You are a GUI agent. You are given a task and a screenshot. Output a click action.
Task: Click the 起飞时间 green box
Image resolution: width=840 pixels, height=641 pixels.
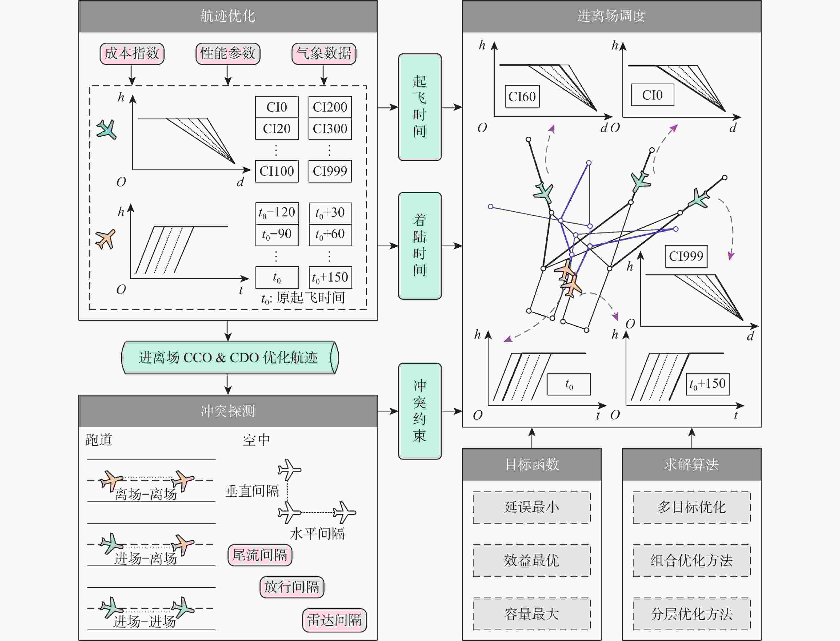419,107
